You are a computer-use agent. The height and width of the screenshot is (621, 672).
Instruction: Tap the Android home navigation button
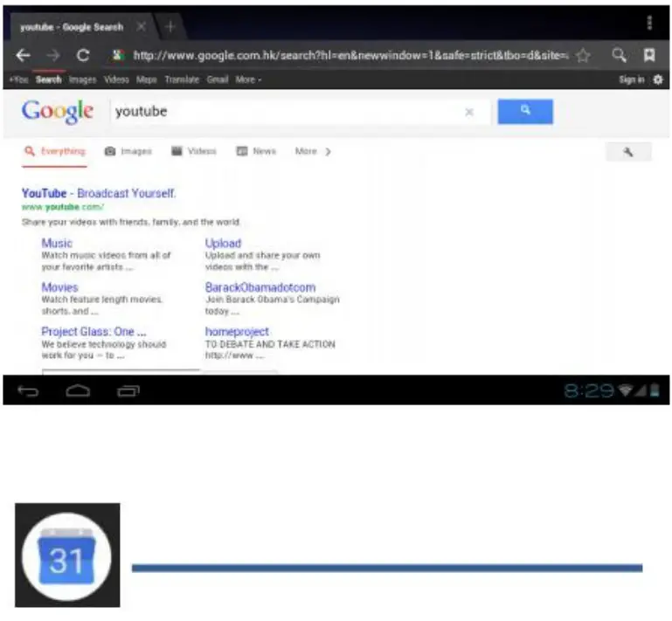coord(78,391)
